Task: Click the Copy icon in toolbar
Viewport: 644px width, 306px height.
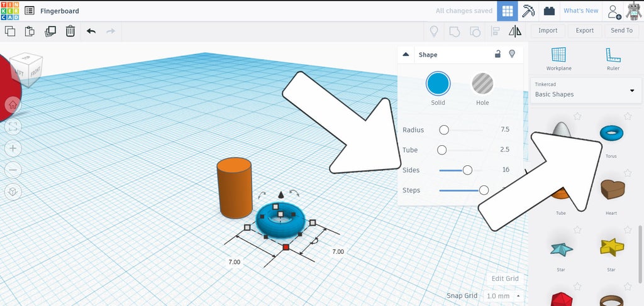Action: [10, 31]
